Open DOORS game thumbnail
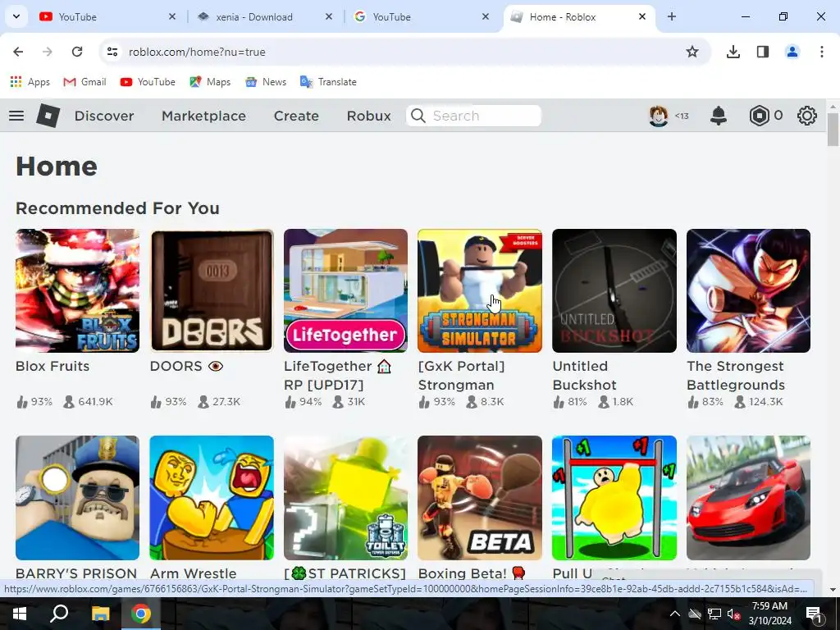Screen dimensions: 840x630 coord(212,291)
